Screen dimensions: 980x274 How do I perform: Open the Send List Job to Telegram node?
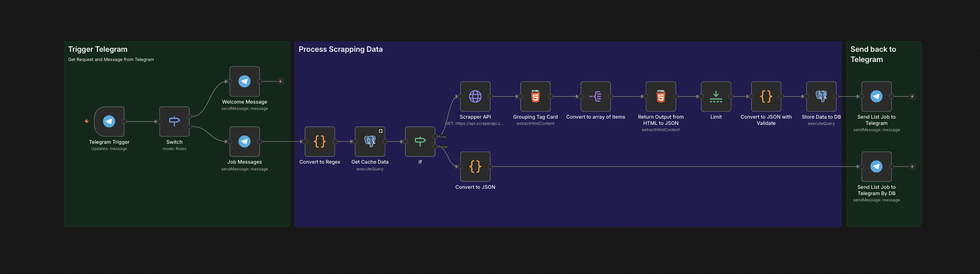coord(876,96)
